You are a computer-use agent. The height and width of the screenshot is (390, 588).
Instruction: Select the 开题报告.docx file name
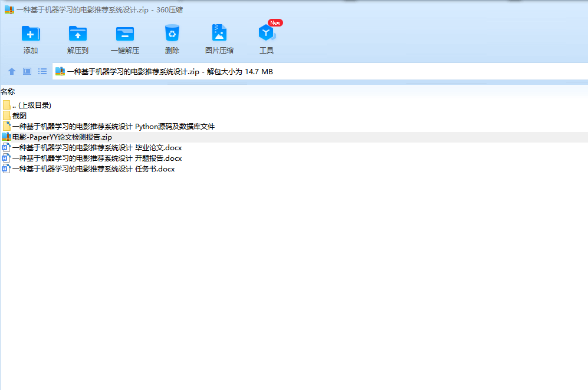(x=97, y=158)
